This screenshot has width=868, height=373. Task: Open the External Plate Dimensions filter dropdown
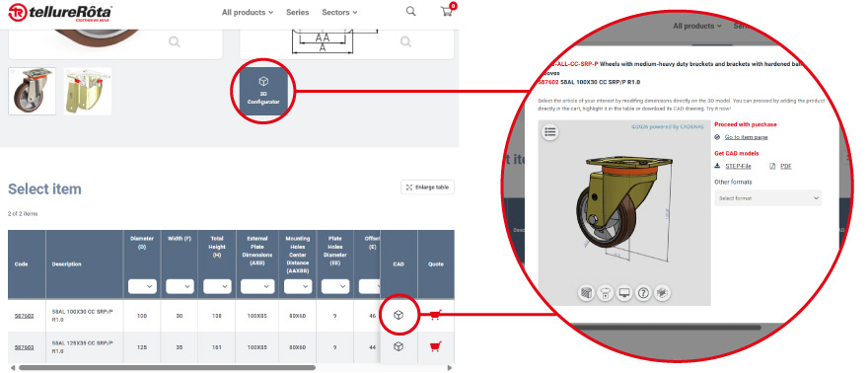256,287
